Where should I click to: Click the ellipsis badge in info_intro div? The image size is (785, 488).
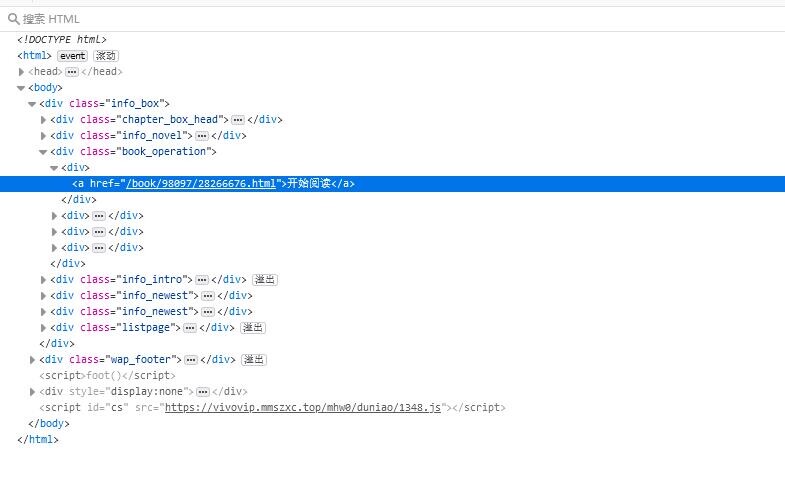pyautogui.click(x=201, y=280)
